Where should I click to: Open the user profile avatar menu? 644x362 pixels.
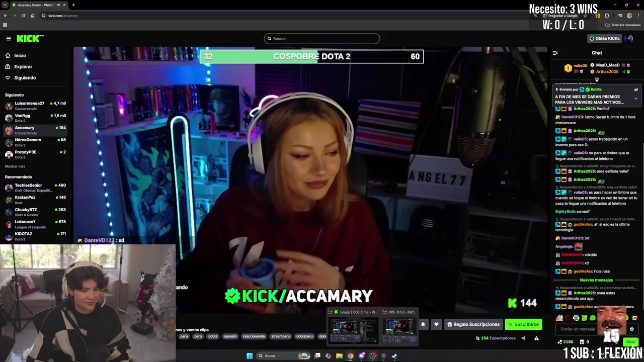(629, 38)
